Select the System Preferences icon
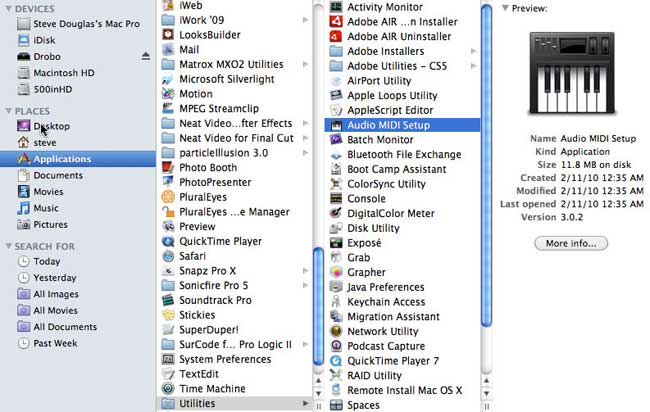 [168, 359]
